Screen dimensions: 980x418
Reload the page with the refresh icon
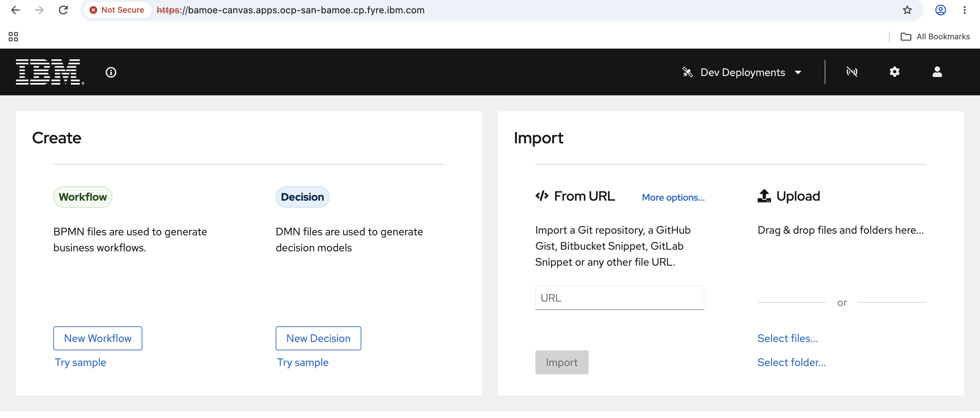63,10
